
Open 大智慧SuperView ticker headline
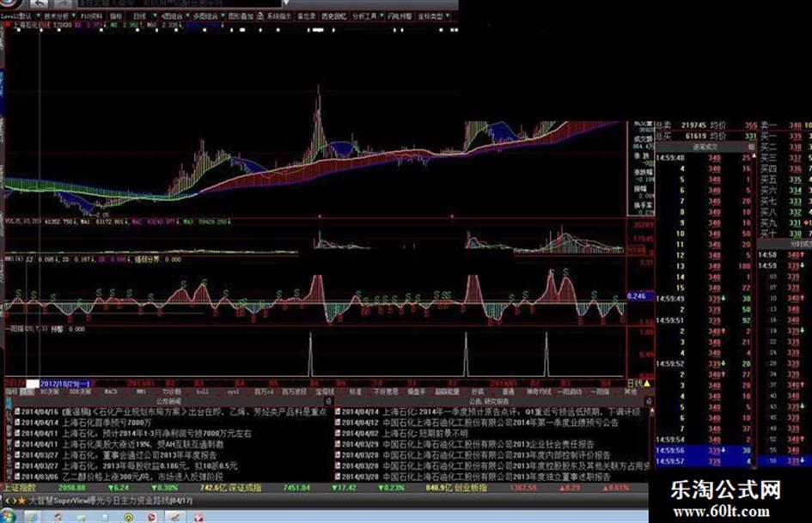point(110,501)
